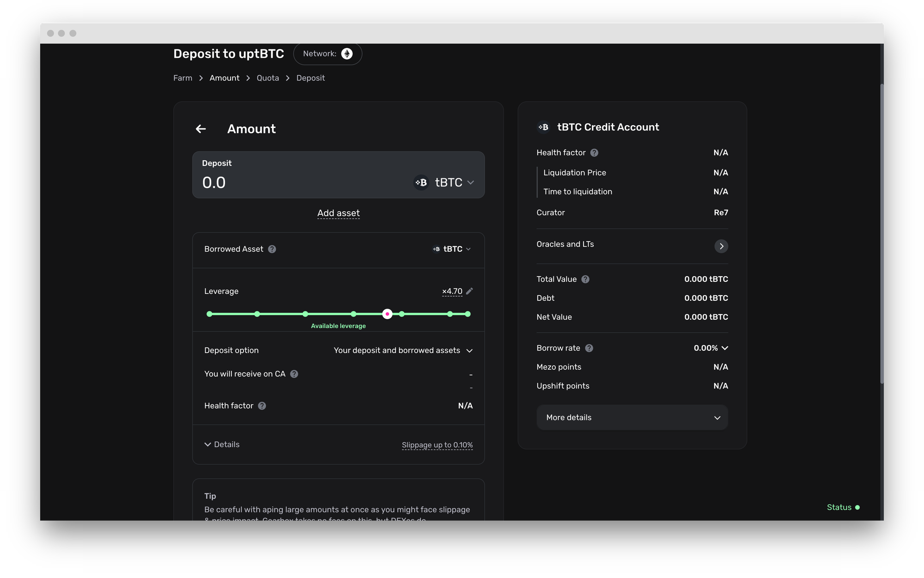Click the back arrow next to Amount
The image size is (924, 578).
pyautogui.click(x=201, y=129)
